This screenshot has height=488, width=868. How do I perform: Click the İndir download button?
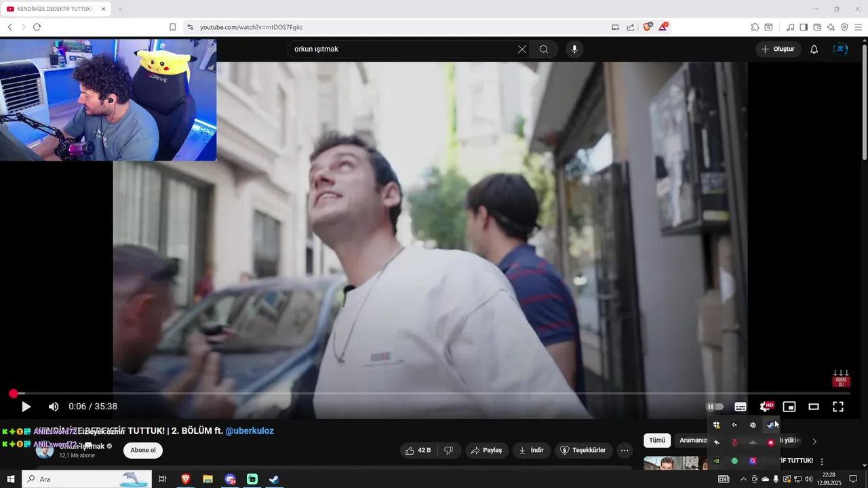coord(532,450)
